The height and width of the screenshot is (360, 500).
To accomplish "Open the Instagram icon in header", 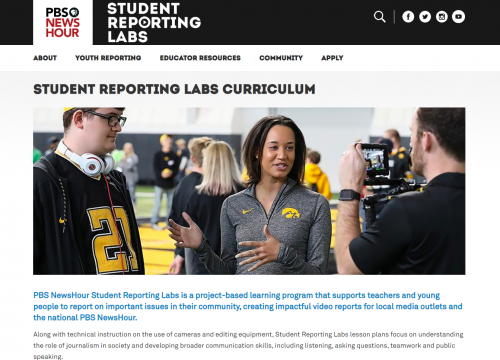I will (x=442, y=17).
